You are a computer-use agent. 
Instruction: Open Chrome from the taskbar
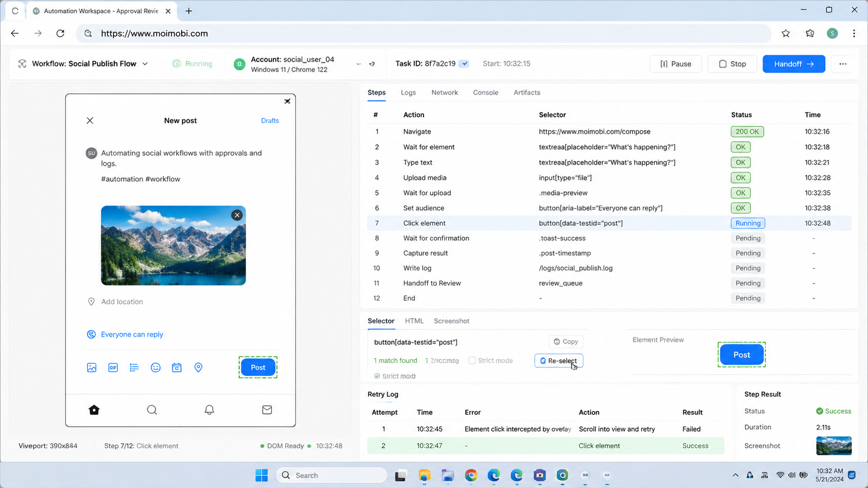pos(471,475)
